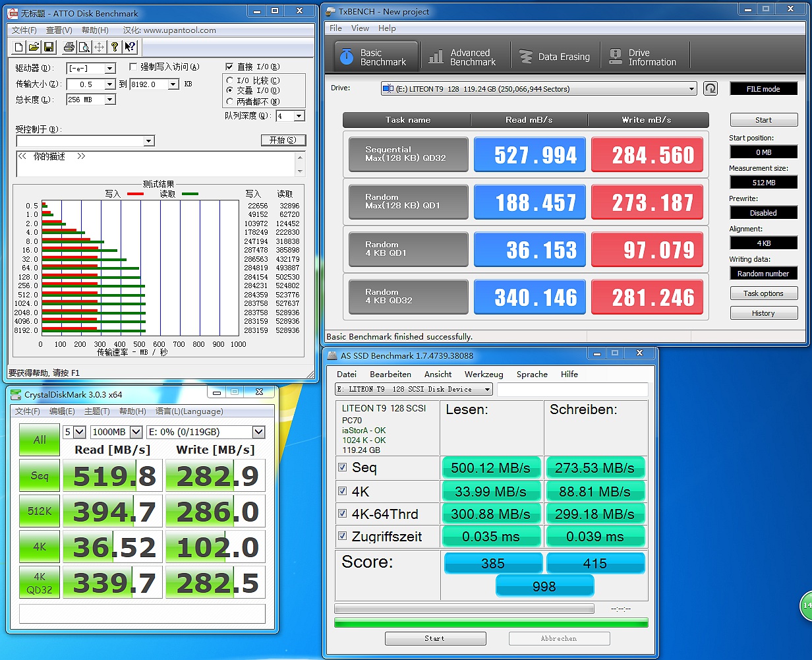Enable the 强制写入访问 checkbox

(x=133, y=67)
